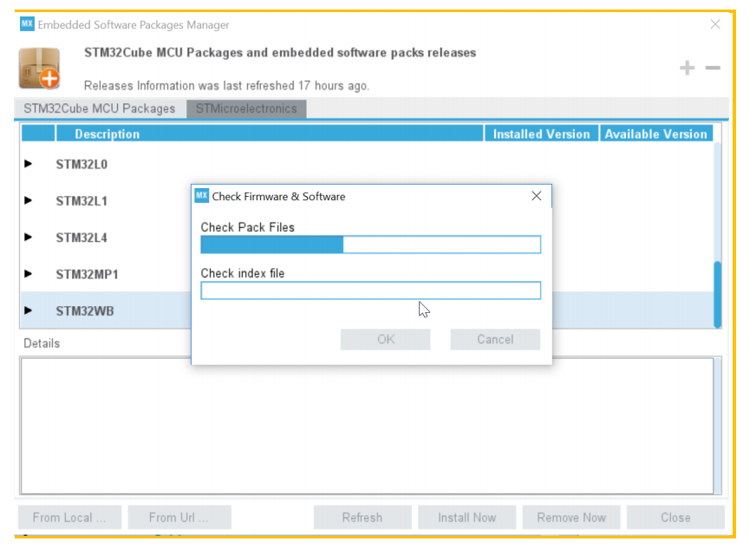
Task: Expand the STM32WB package group
Action: point(29,310)
